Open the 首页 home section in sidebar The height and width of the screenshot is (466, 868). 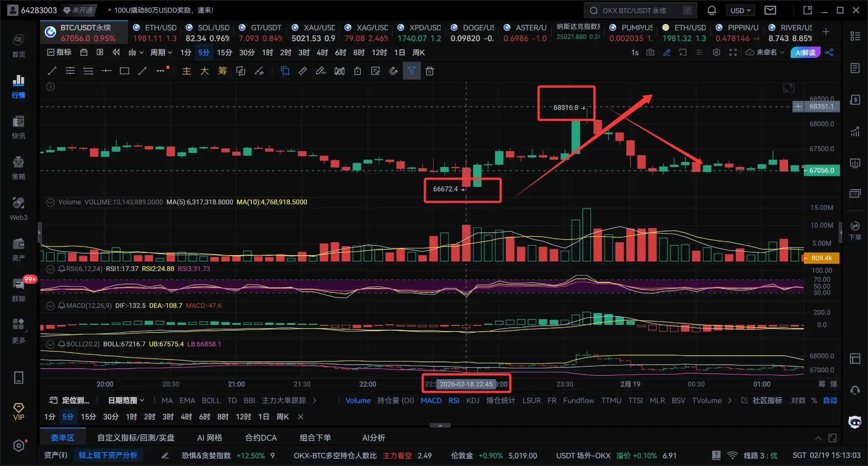tap(19, 46)
